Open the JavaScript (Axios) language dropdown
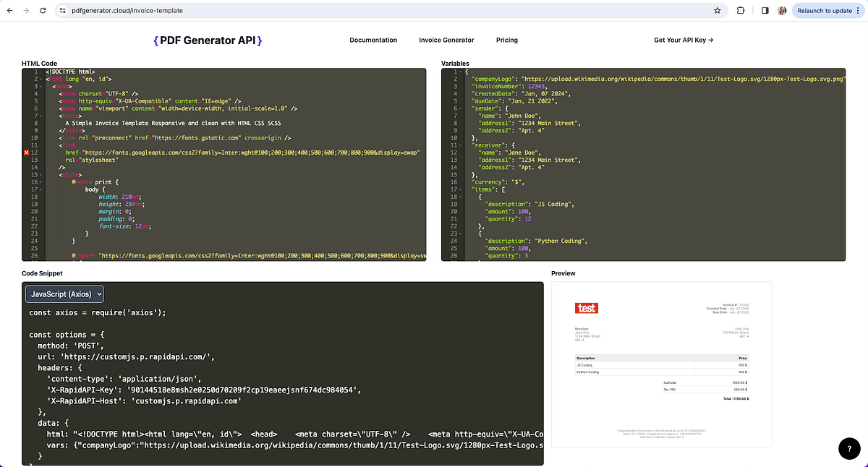The width and height of the screenshot is (868, 467). 63,294
